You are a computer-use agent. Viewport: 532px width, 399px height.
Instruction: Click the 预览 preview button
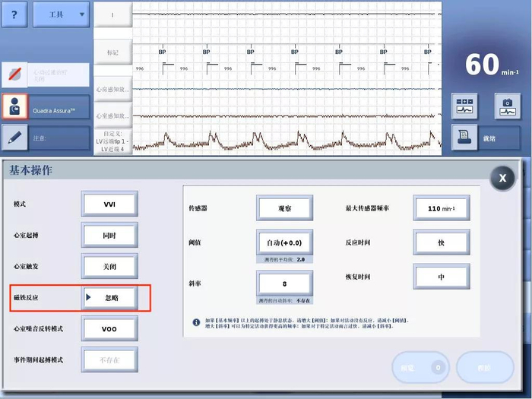pos(421,367)
